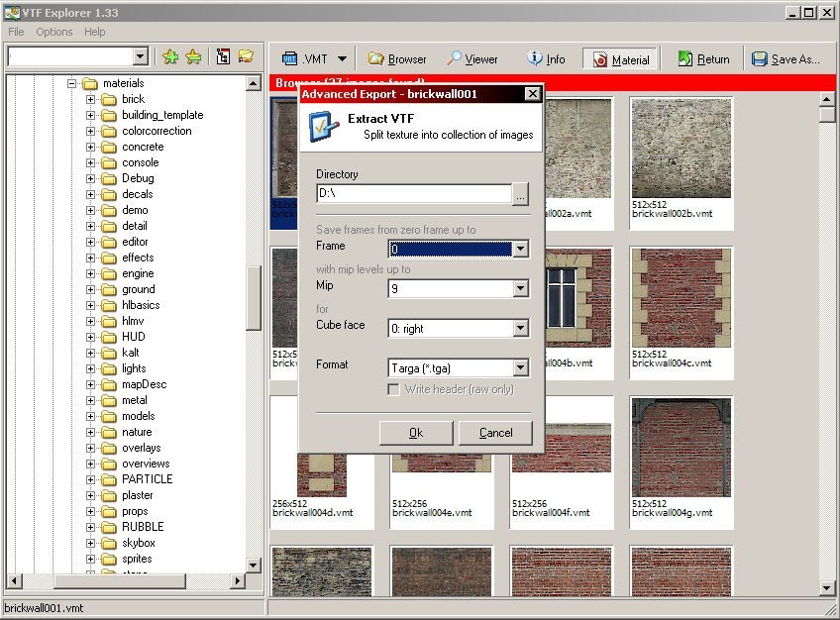Click Save As in the toolbar
This screenshot has width=840, height=620.
[786, 58]
